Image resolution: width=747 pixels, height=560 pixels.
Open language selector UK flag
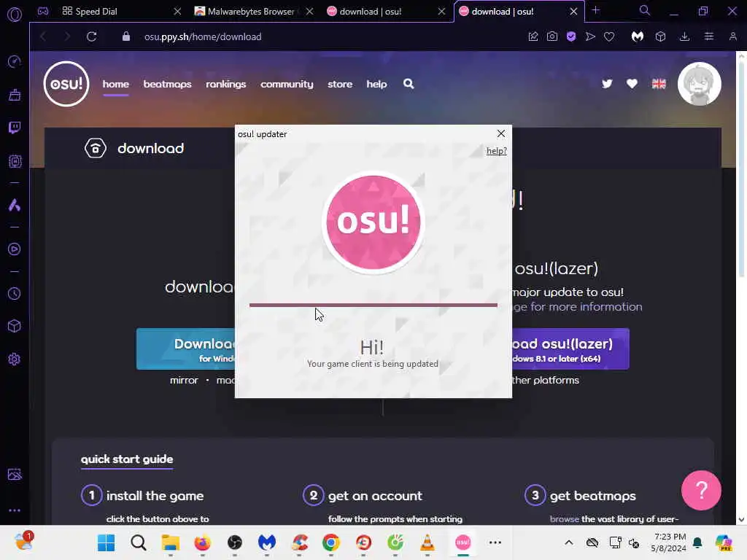pyautogui.click(x=659, y=84)
